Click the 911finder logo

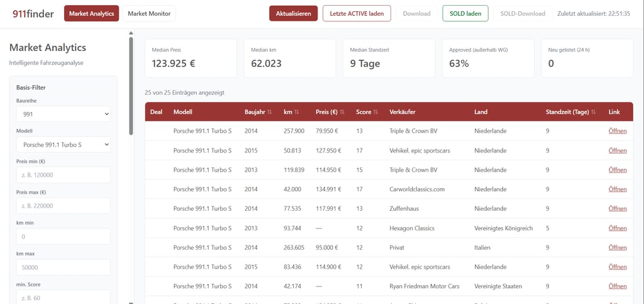pyautogui.click(x=33, y=14)
